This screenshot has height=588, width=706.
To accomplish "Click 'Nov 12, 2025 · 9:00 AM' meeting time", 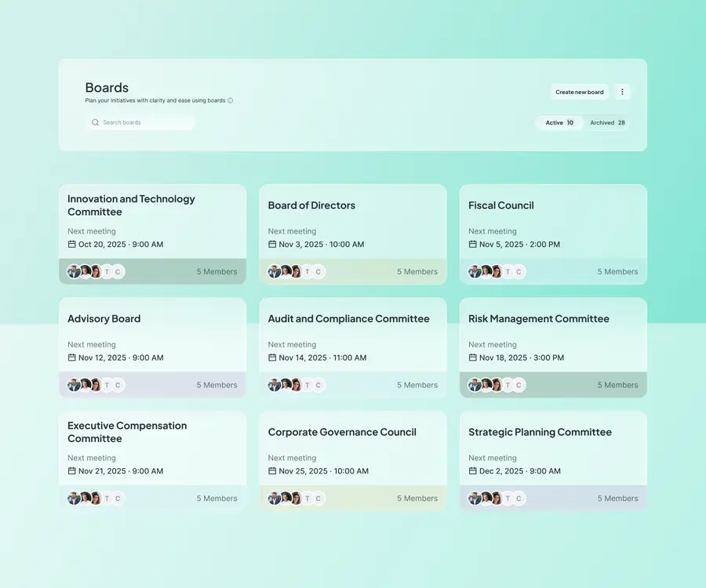I will [121, 358].
